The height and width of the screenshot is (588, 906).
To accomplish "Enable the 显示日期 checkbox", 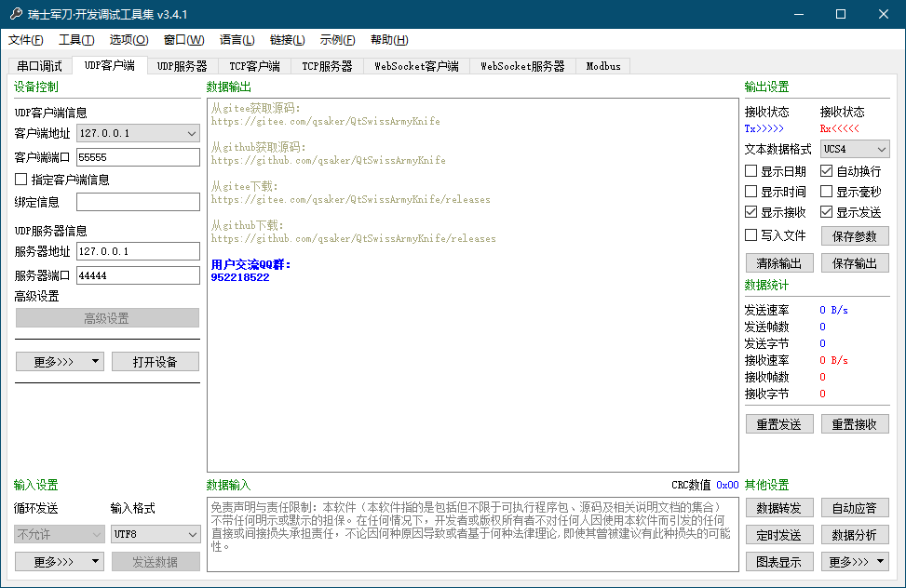I will (x=751, y=170).
